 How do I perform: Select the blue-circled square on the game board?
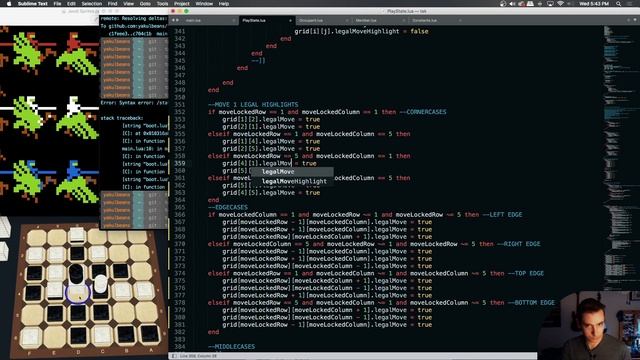point(77,293)
